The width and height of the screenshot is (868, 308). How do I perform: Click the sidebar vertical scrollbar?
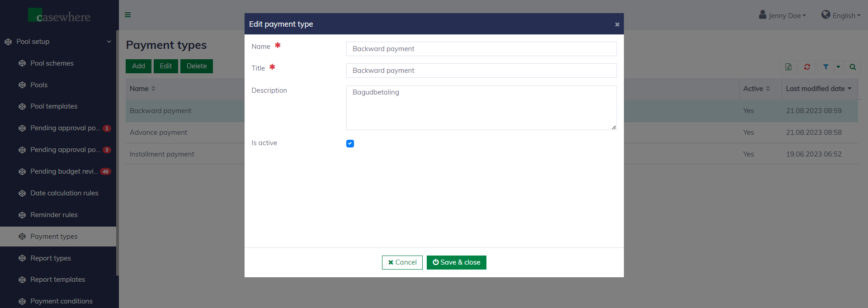117,154
